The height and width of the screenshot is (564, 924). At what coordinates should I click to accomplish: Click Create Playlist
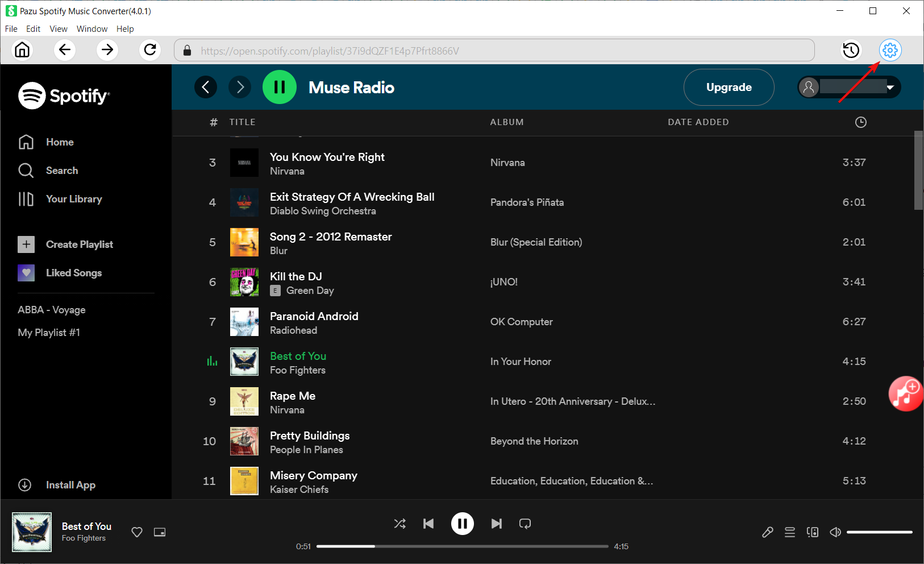tap(65, 244)
